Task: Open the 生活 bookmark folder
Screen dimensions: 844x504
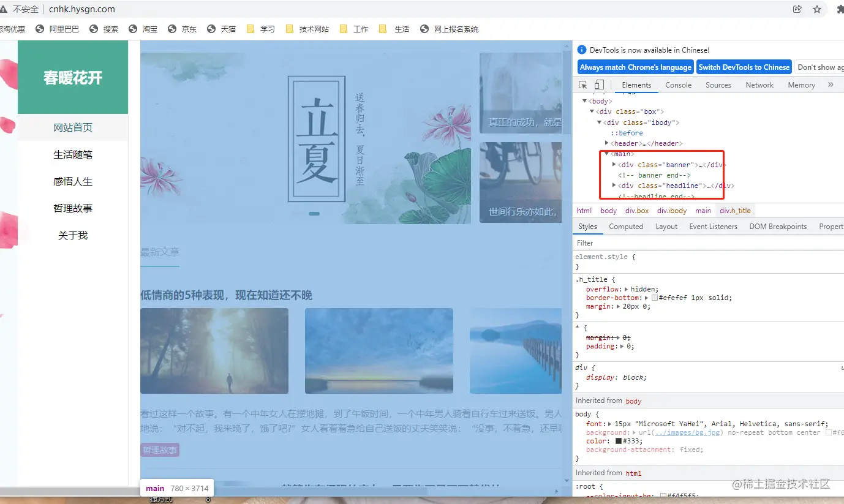Action: coord(394,29)
